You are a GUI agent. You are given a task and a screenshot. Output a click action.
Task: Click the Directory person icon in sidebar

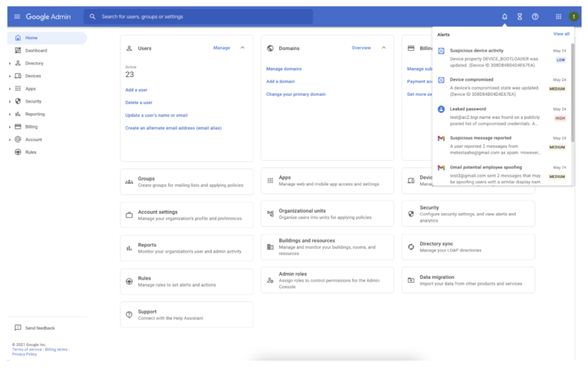tap(17, 63)
